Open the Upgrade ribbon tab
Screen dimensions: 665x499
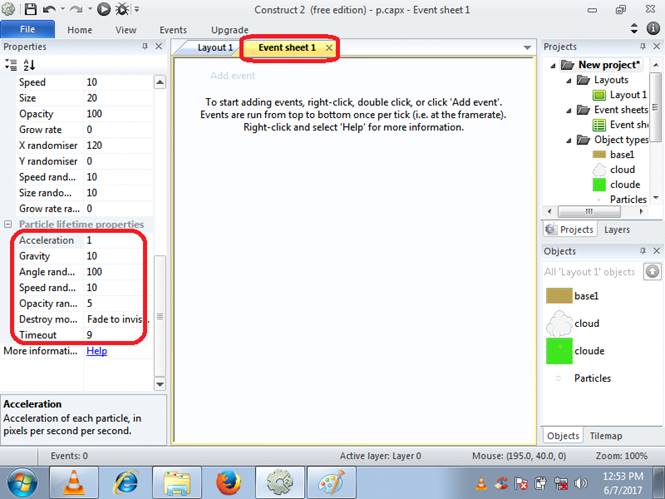click(x=229, y=30)
